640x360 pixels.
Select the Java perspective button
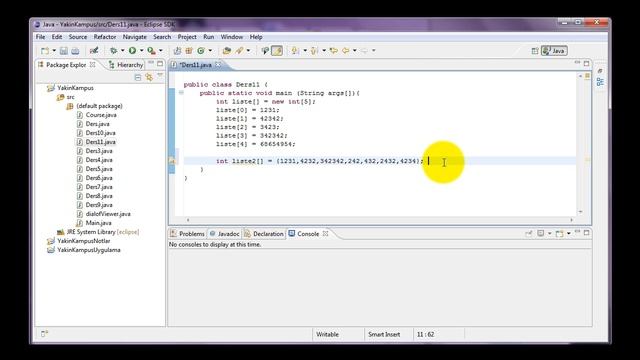[554, 51]
